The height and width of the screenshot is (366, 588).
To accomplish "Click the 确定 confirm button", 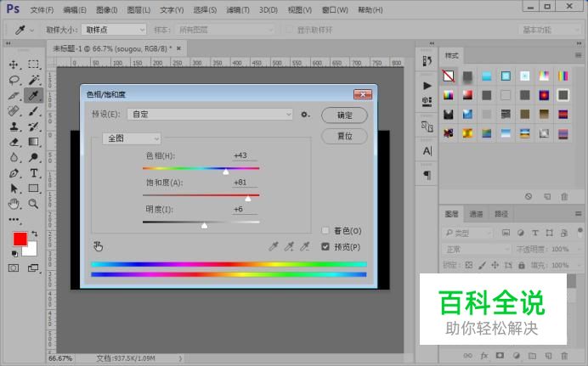I will tap(344, 115).
